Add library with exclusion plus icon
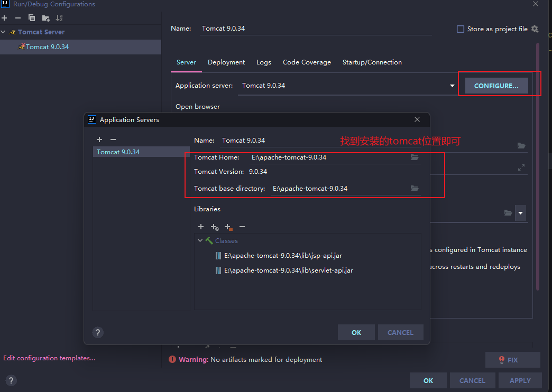The width and height of the screenshot is (552, 392). point(228,227)
